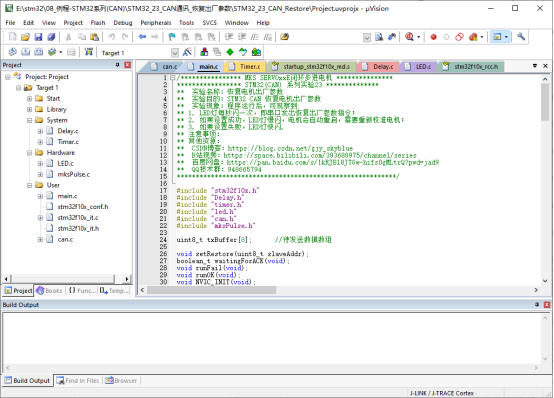Click the Window layout icon
This screenshot has height=398, width=554.
point(497,37)
